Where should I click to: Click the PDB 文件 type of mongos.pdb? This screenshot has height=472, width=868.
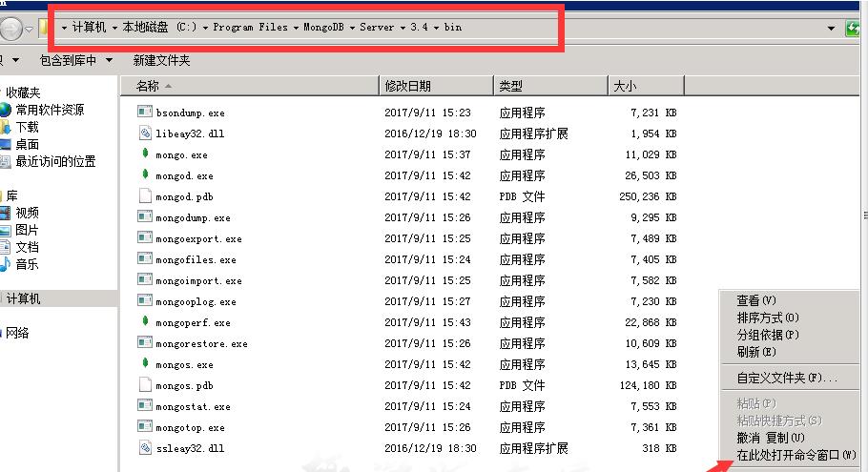coord(522,385)
